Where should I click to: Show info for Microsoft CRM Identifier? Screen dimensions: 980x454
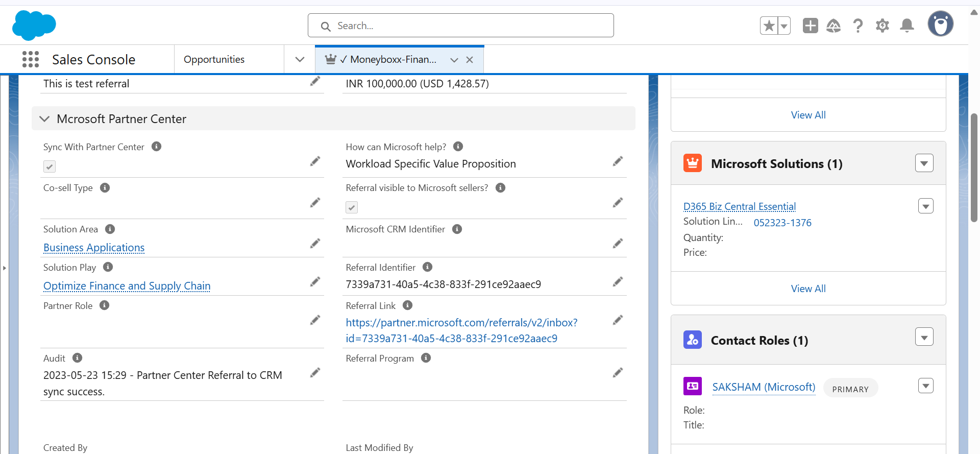[x=457, y=229]
